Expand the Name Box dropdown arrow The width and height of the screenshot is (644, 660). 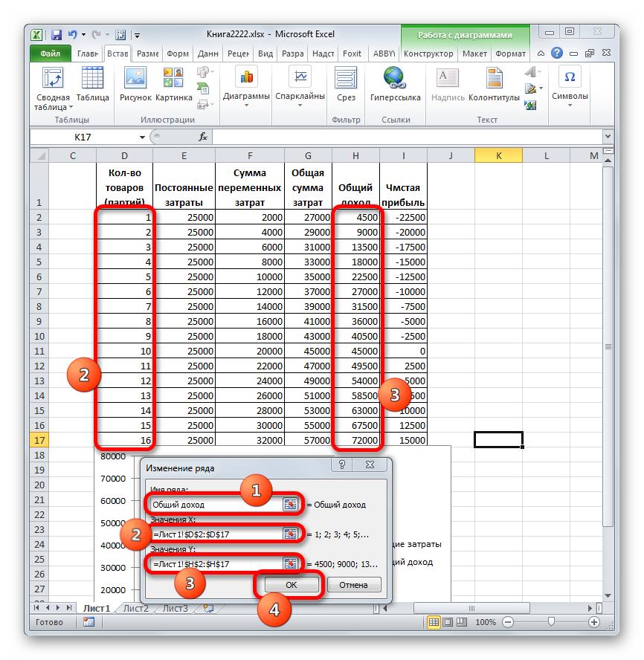[142, 137]
